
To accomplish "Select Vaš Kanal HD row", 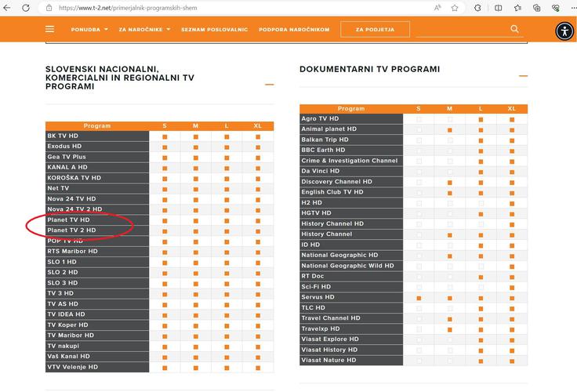I will [159, 356].
